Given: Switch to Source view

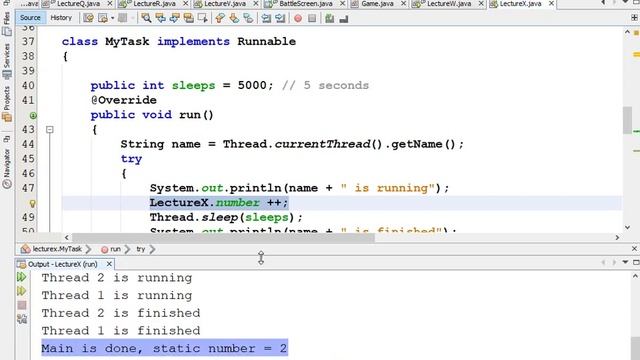Looking at the screenshot, I should pyautogui.click(x=30, y=18).
